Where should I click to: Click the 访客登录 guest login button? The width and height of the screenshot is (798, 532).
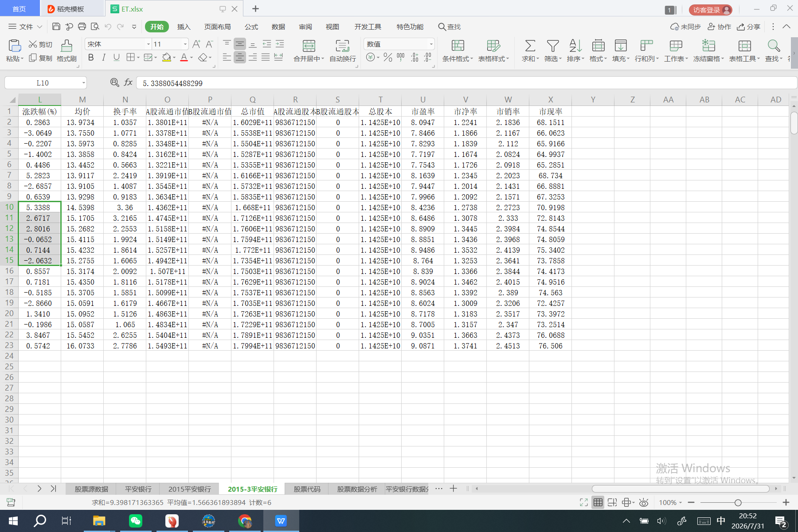pos(711,10)
